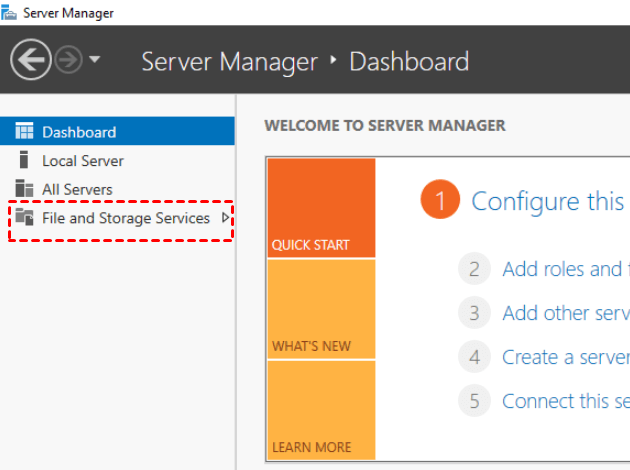Switch to the LEARN MORE tile
The image size is (630, 470).
click(321, 409)
